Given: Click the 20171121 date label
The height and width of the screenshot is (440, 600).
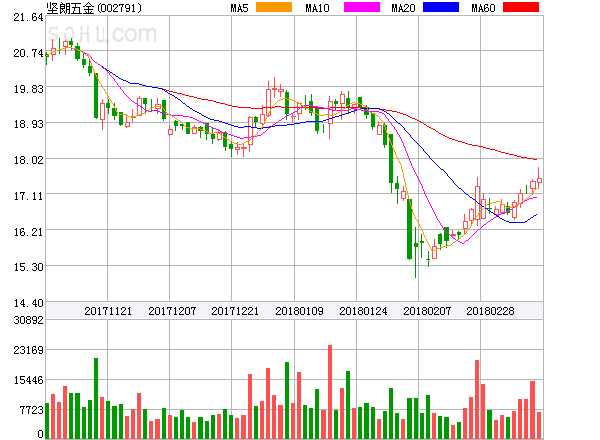Looking at the screenshot, I should pyautogui.click(x=108, y=311).
